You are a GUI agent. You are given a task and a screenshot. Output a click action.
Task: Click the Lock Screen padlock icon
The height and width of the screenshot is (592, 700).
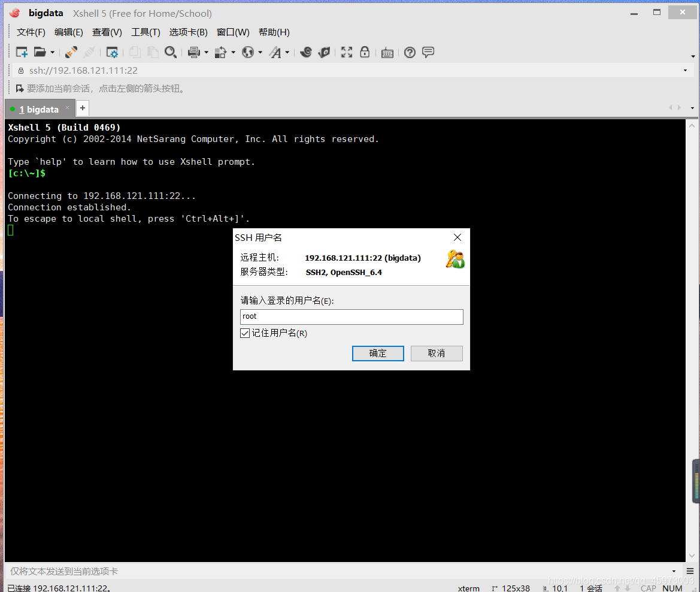[x=365, y=52]
